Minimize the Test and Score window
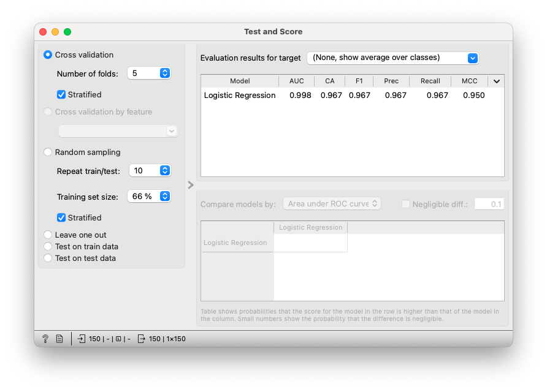Image resolution: width=547 pixels, height=392 pixels. (x=55, y=32)
